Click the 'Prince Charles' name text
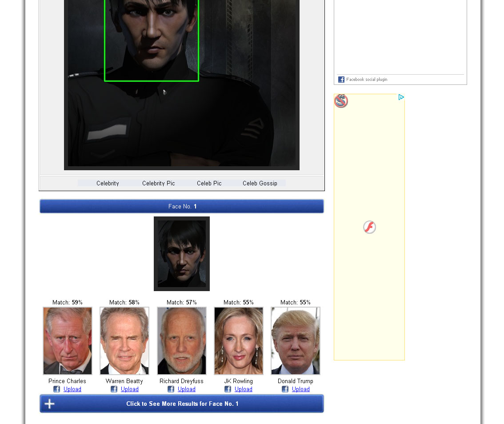 click(x=67, y=381)
